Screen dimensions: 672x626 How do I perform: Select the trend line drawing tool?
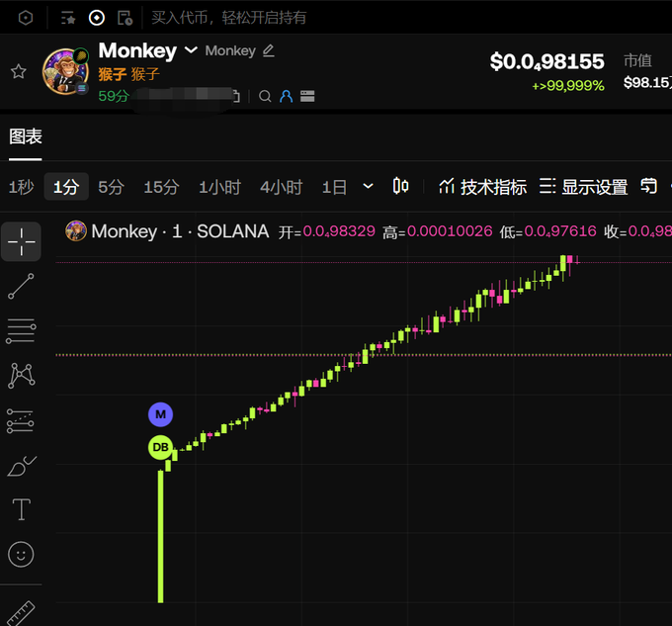point(21,286)
